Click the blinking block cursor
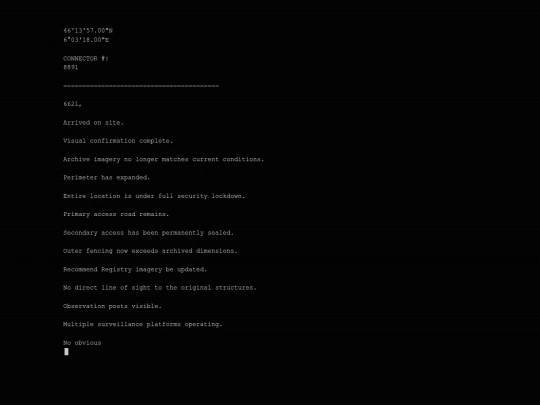 [66, 352]
